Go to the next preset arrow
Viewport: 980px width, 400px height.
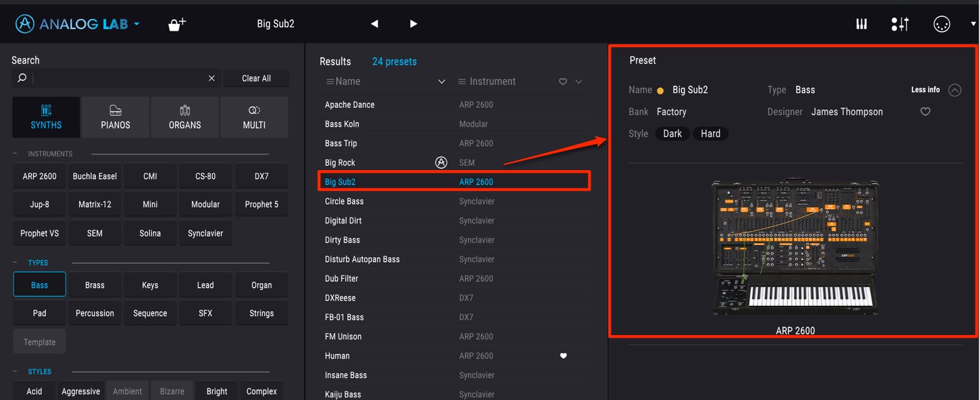coord(413,24)
